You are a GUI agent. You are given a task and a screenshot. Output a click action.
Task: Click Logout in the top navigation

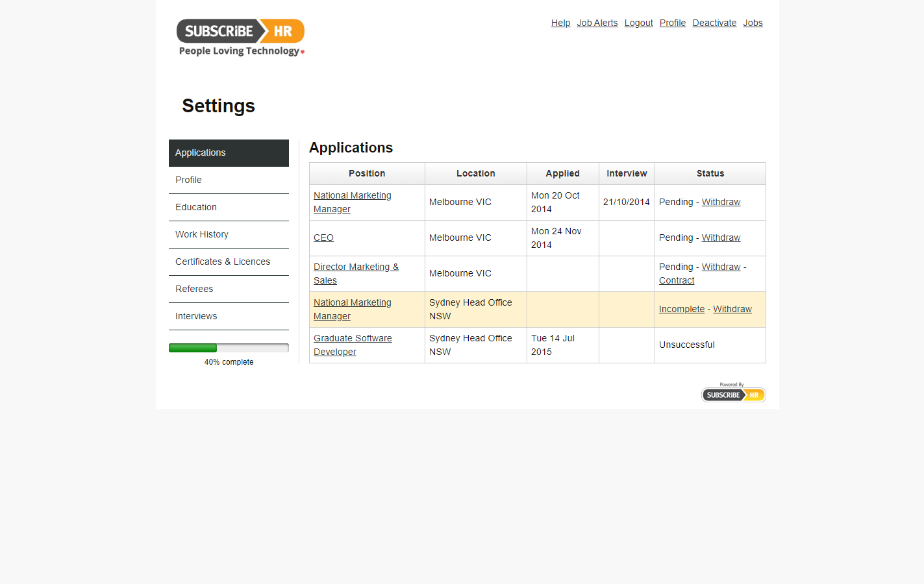(x=638, y=23)
